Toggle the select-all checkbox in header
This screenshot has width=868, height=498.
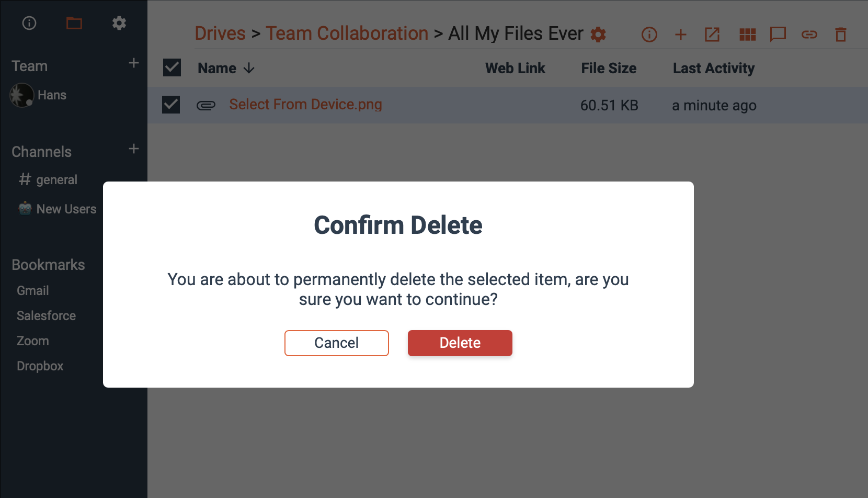tap(172, 67)
